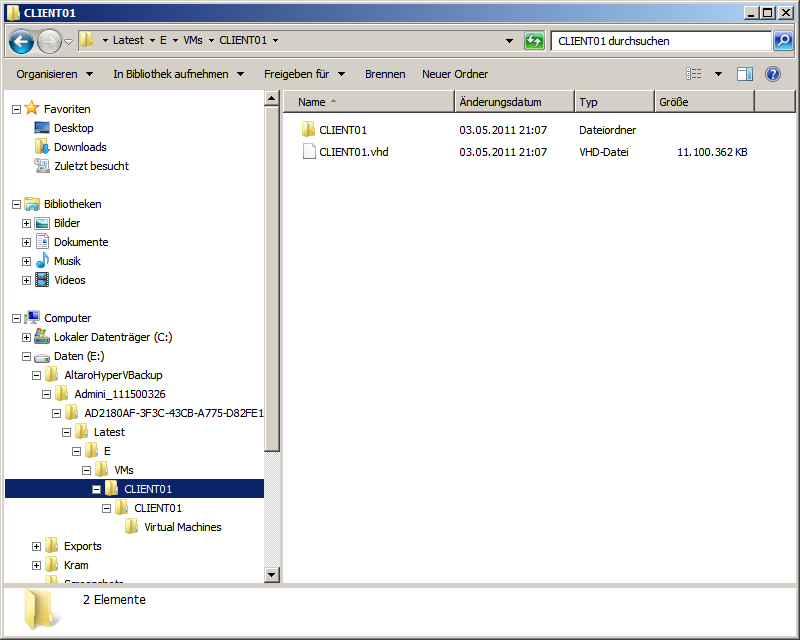The width and height of the screenshot is (800, 640).
Task: Select the E folder in tree
Action: pos(107,451)
